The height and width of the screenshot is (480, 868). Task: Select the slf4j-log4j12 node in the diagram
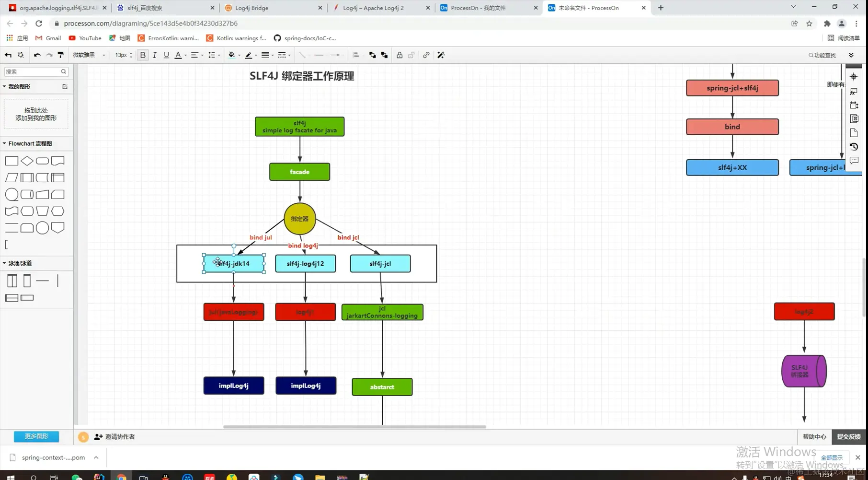305,264
